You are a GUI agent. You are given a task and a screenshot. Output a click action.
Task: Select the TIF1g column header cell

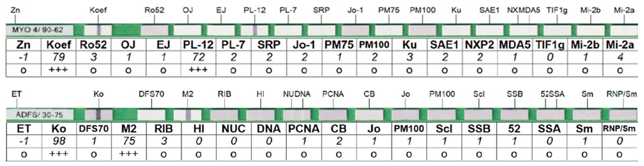(550, 45)
